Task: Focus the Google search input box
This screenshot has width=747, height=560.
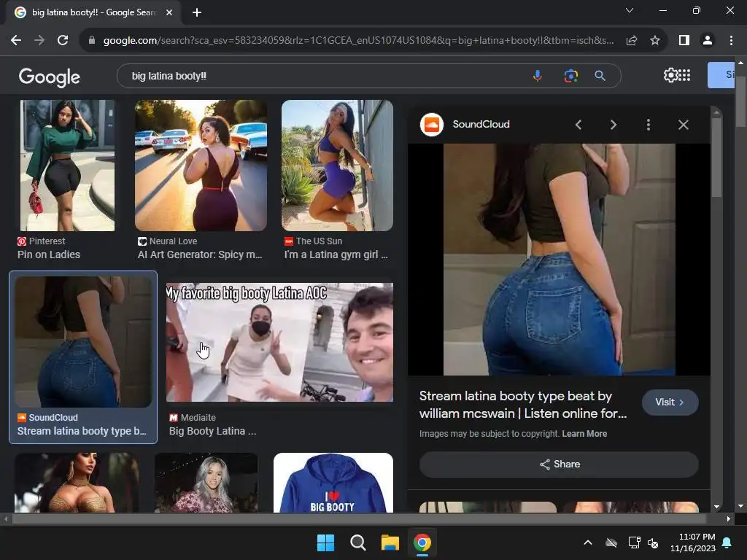Action: pyautogui.click(x=324, y=76)
